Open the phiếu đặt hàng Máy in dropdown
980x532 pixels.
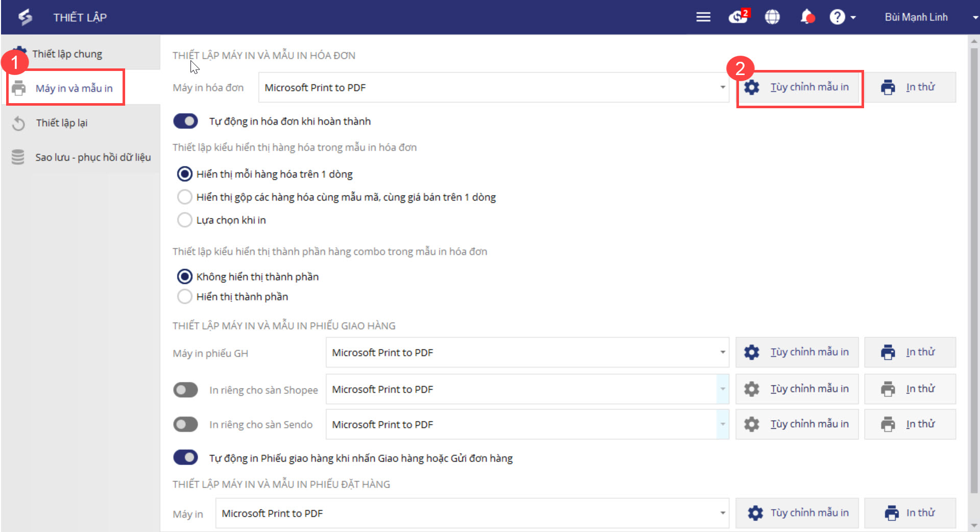tap(472, 513)
